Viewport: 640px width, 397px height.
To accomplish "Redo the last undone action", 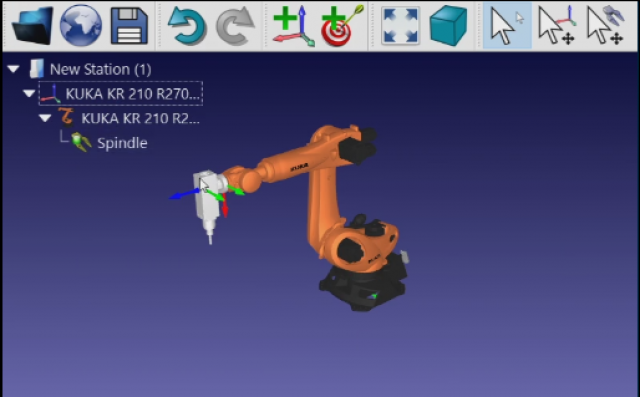I will [x=235, y=26].
